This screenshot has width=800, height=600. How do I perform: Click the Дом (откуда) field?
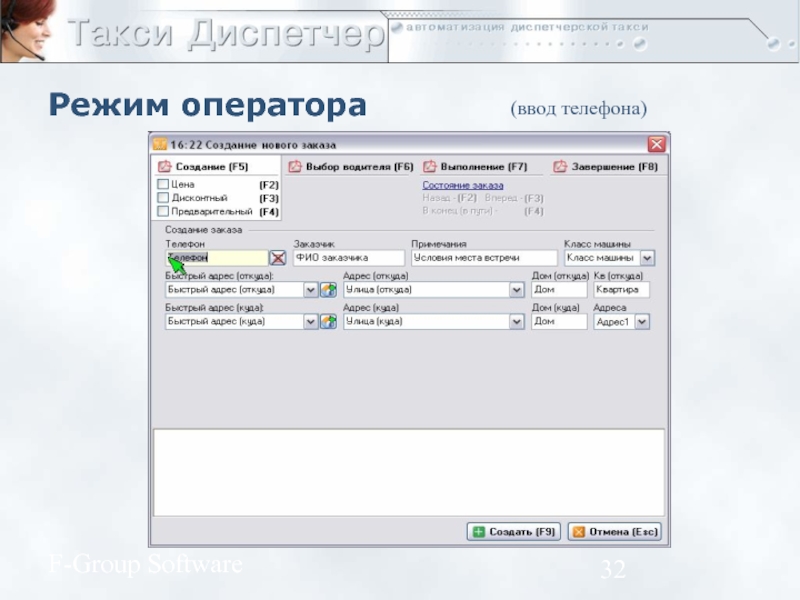point(559,289)
